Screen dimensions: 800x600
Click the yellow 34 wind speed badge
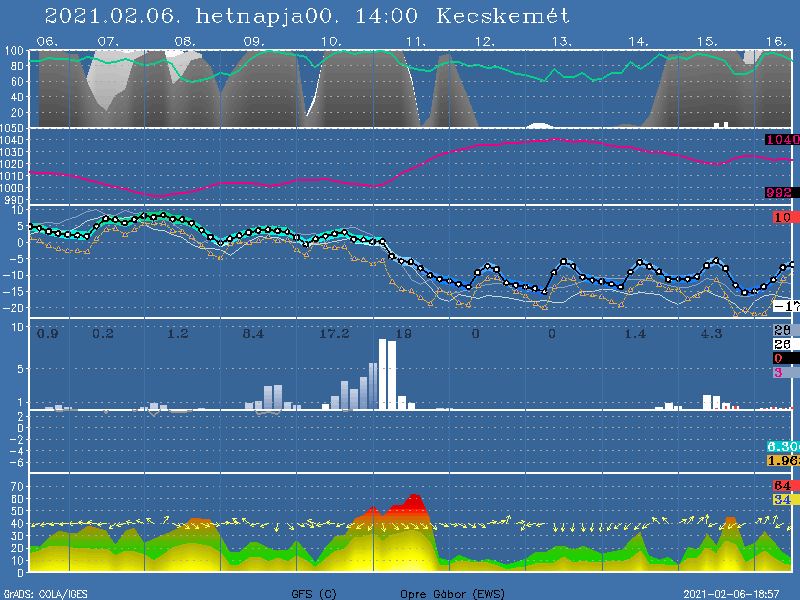tap(782, 499)
